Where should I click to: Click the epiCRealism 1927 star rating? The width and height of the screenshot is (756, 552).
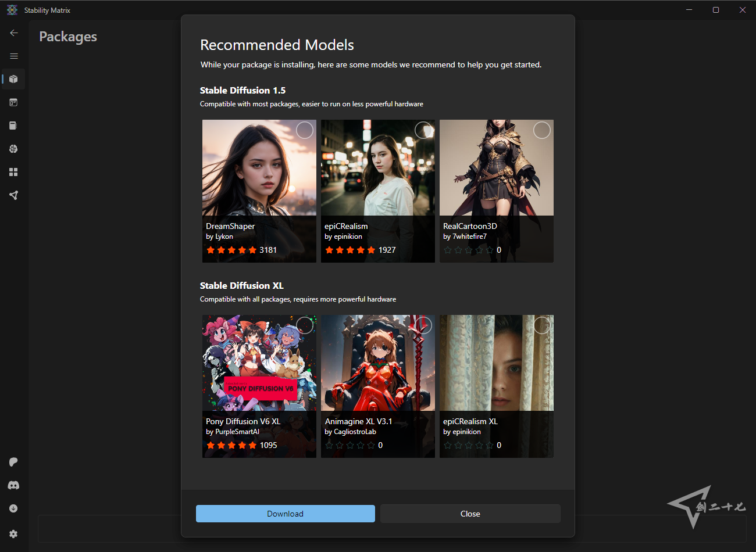350,250
